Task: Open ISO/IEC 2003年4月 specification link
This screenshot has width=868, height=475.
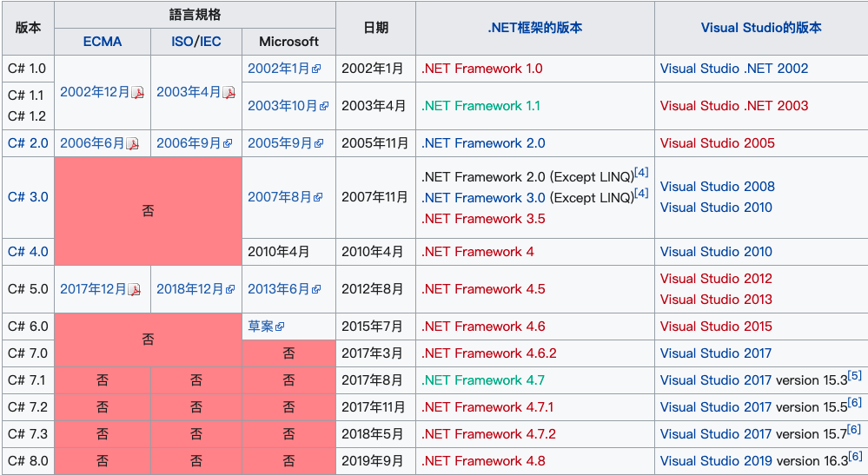Action: click(189, 92)
